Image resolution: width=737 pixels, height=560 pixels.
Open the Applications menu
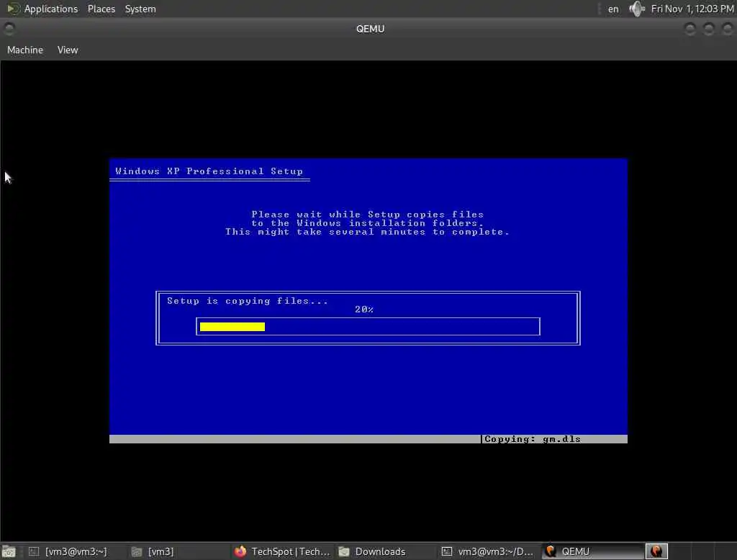[x=51, y=9]
